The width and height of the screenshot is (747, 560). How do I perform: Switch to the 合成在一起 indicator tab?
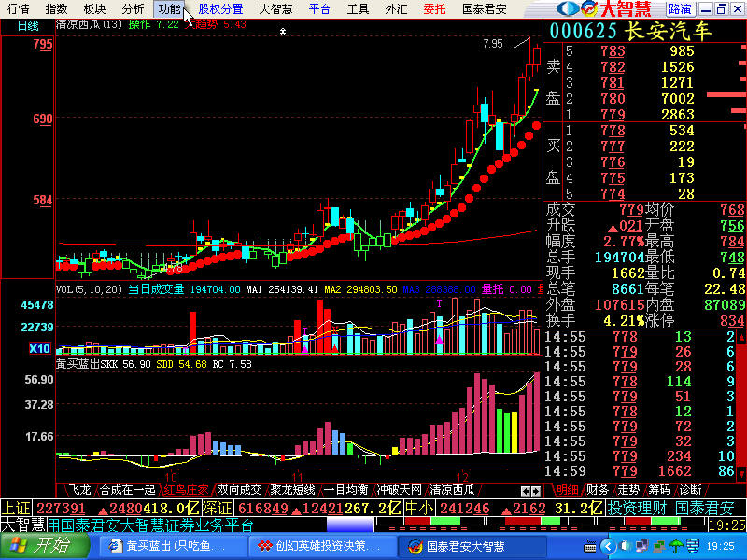tap(127, 490)
